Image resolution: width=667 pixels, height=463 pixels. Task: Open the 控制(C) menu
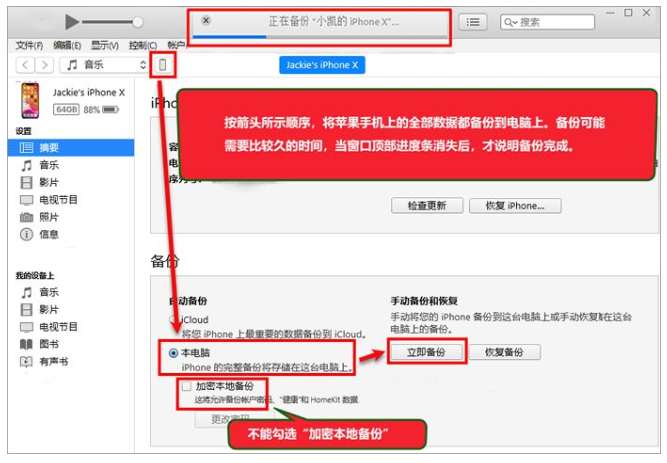pos(143,45)
